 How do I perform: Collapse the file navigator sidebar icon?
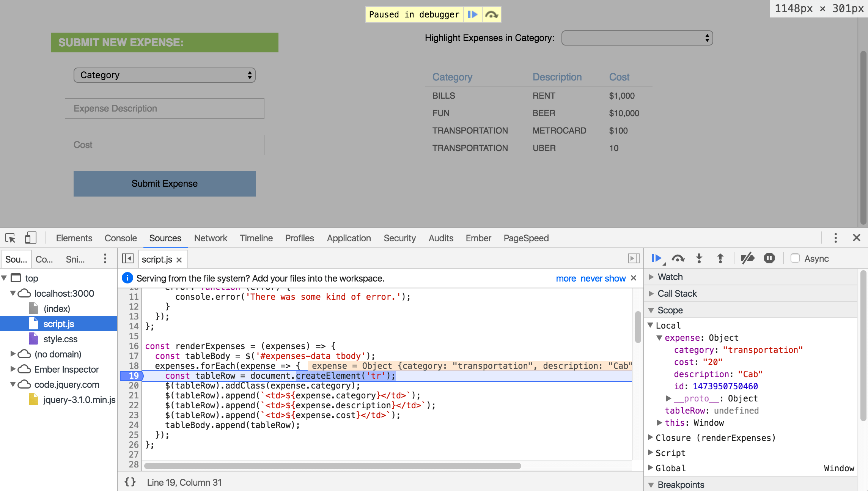click(x=127, y=258)
